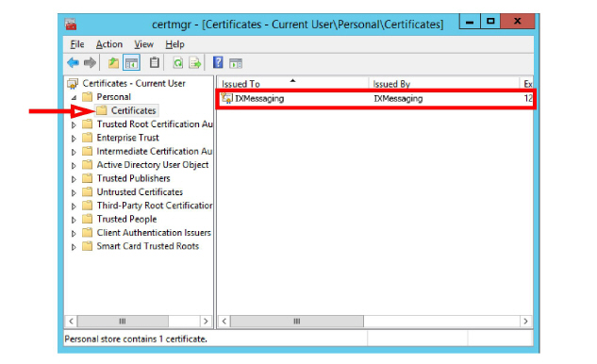Viewport: 597px width, 364px height.
Task: Select Third-Party Root Certification item
Action: (154, 206)
